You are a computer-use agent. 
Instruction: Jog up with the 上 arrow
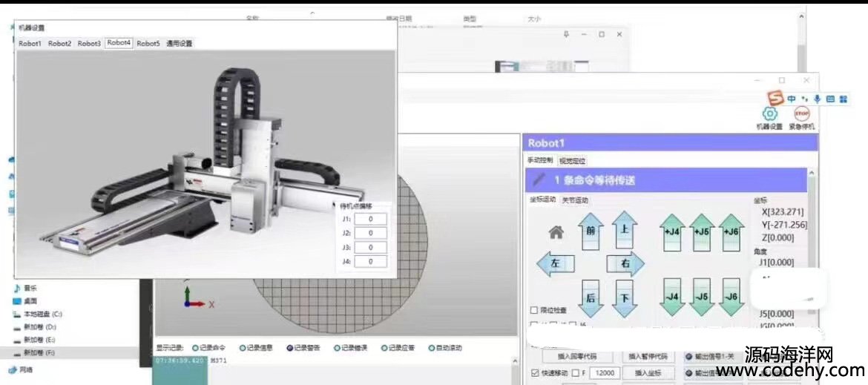pyautogui.click(x=625, y=229)
